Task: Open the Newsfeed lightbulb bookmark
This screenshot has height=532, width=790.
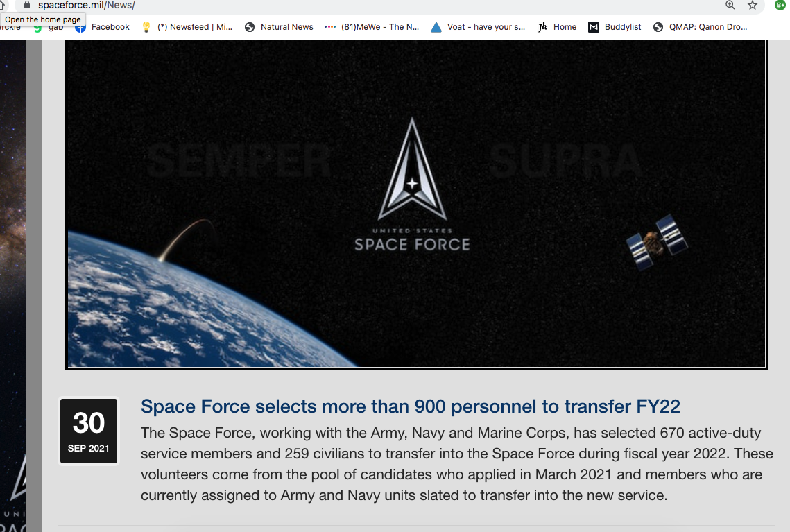Action: 187,27
